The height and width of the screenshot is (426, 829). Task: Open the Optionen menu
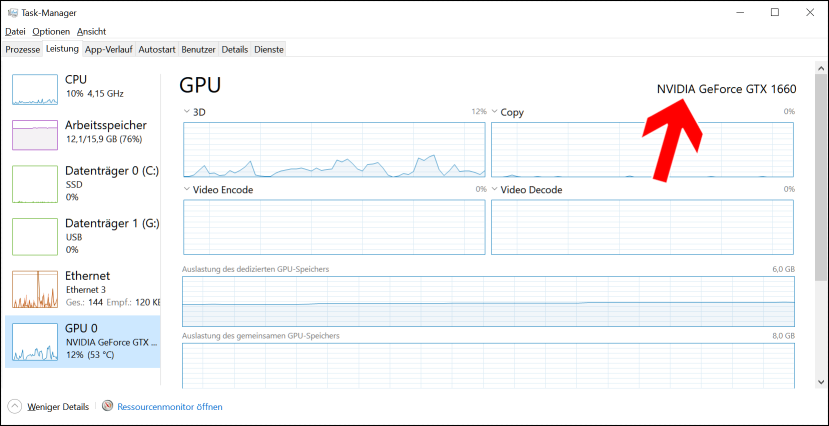pyautogui.click(x=51, y=32)
